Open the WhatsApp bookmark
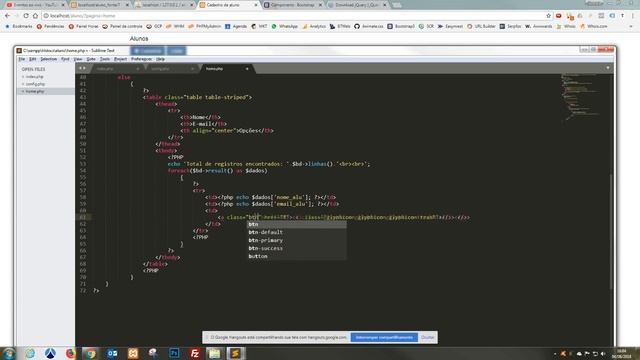Viewport: 640px width, 360px height. 284,26
